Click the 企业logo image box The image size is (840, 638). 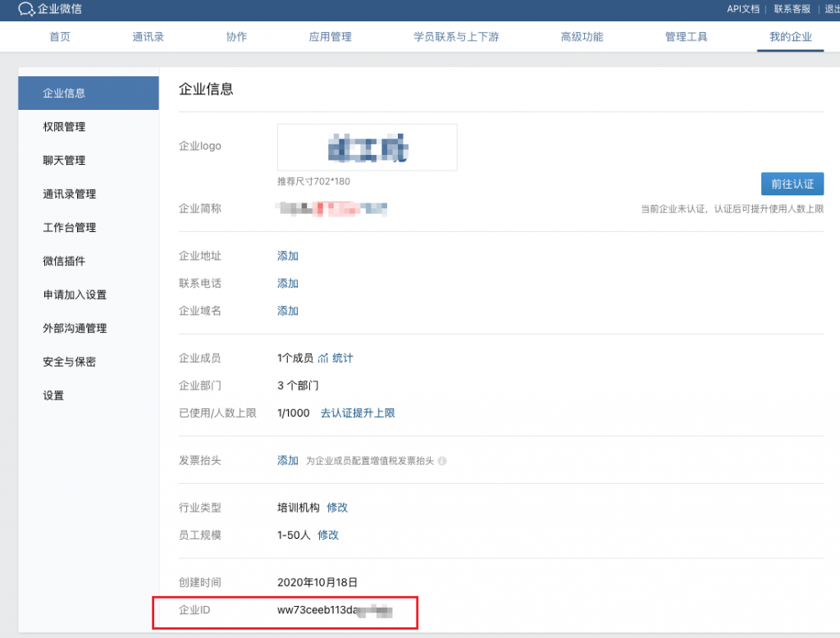point(367,148)
